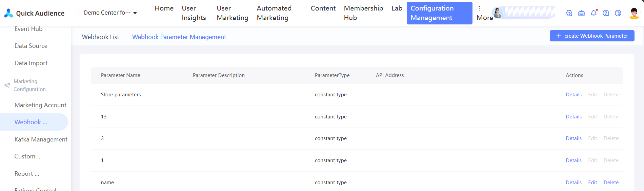The height and width of the screenshot is (191, 644).
Task: Open Data Source in the sidebar
Action: point(31,46)
